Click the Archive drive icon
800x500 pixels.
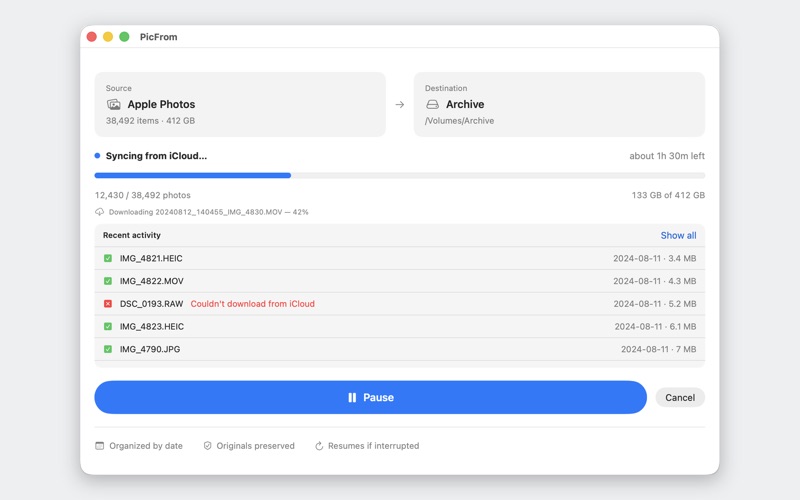(x=432, y=105)
